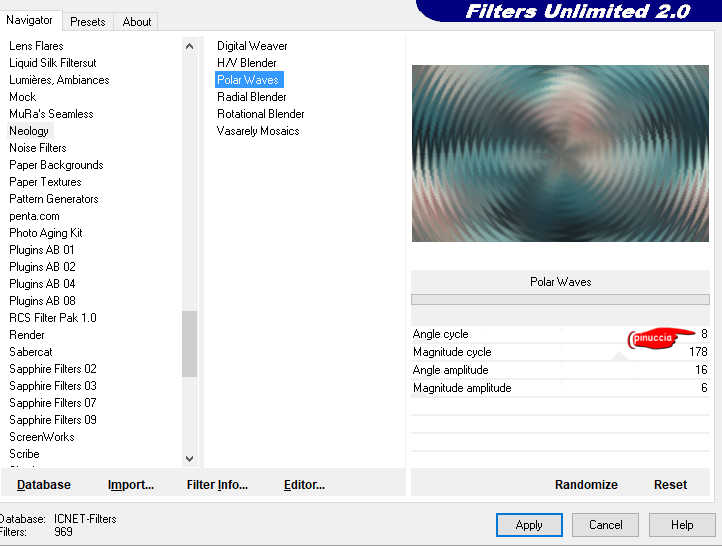The image size is (722, 546).
Task: Select Sapphire Filters 03 category
Action: coord(53,386)
